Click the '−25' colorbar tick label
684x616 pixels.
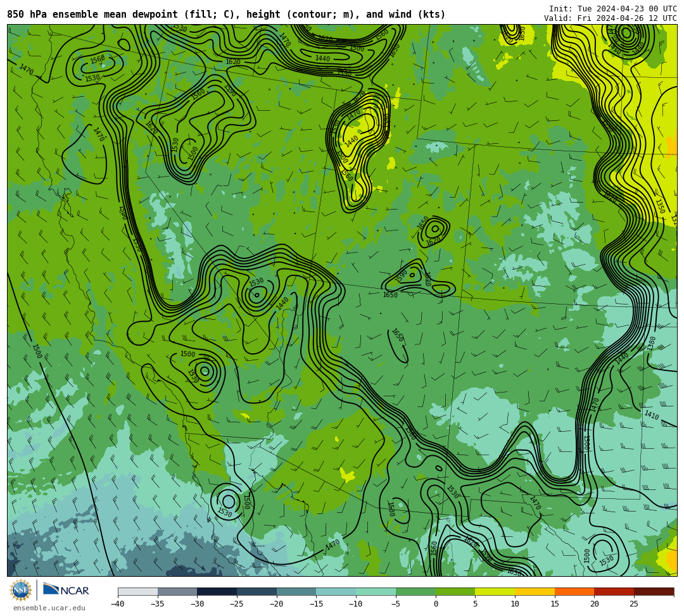tap(237, 604)
